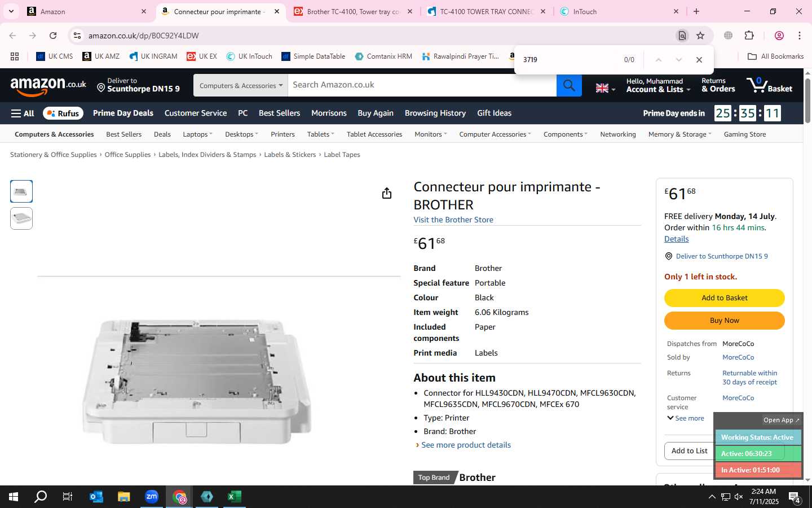
Task: Go to Browsing History
Action: click(435, 113)
